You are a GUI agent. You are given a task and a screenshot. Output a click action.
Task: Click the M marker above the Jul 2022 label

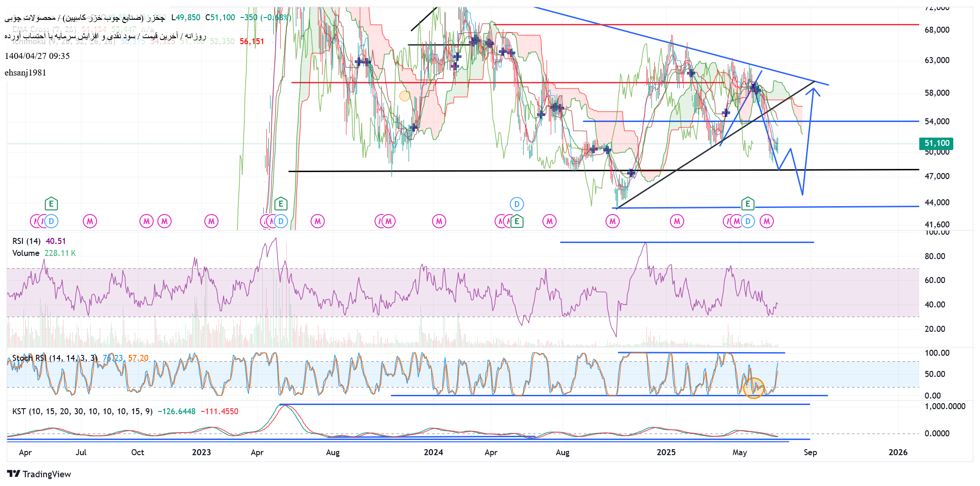point(90,221)
